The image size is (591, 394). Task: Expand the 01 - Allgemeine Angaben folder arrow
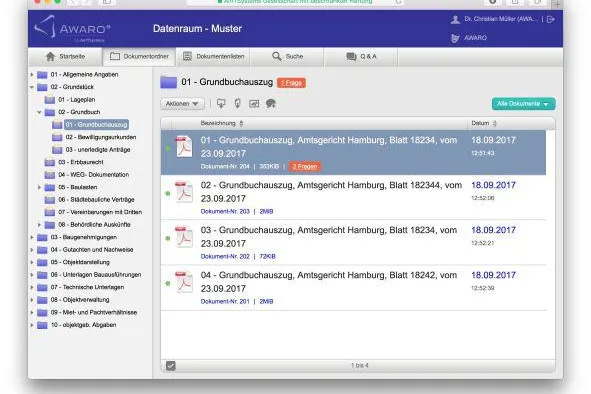pyautogui.click(x=32, y=75)
